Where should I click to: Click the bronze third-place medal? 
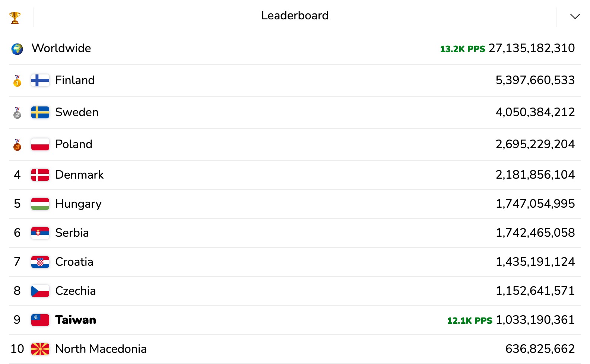coord(17,145)
